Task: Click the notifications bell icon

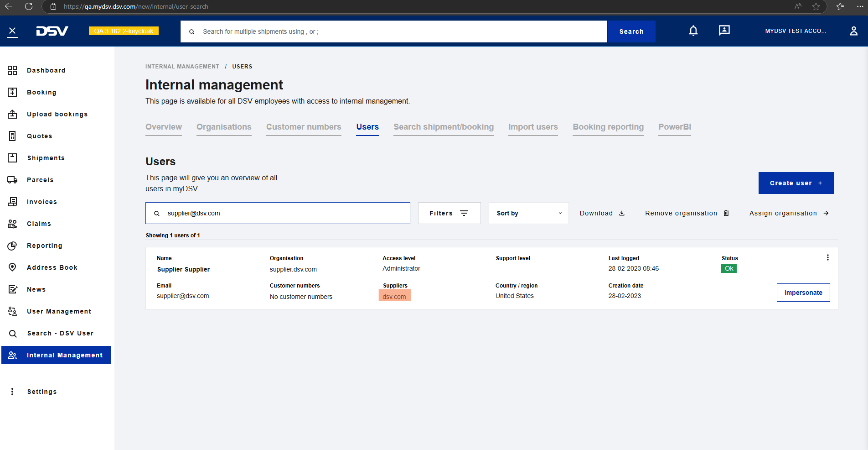Action: point(693,31)
